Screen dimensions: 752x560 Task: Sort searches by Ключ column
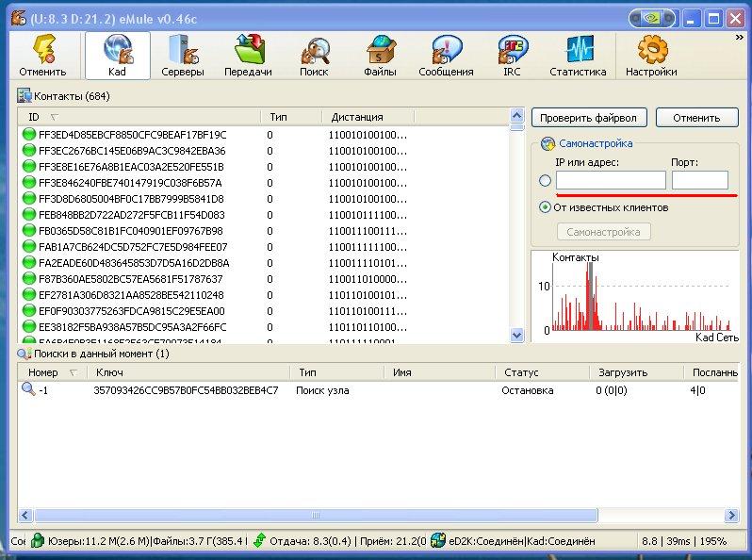(x=189, y=372)
